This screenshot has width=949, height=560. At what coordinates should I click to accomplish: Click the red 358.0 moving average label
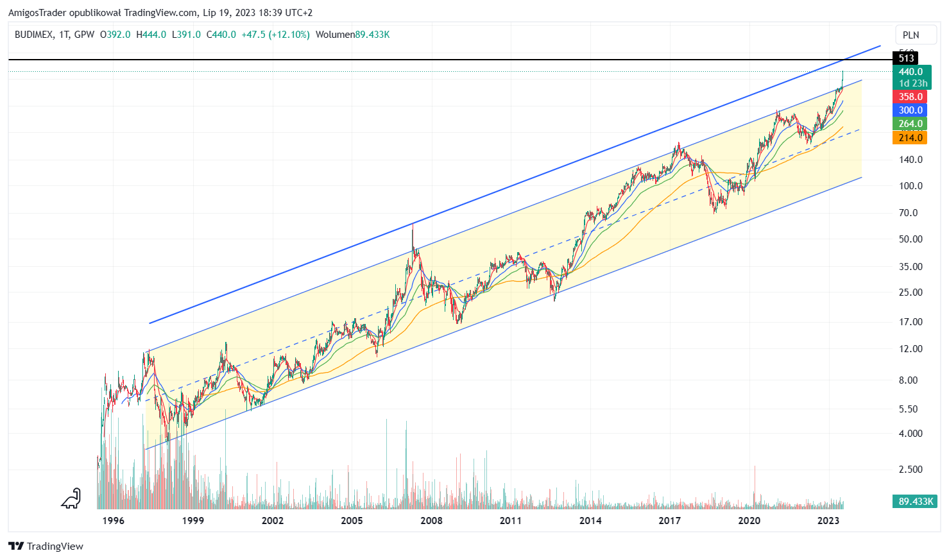[910, 97]
